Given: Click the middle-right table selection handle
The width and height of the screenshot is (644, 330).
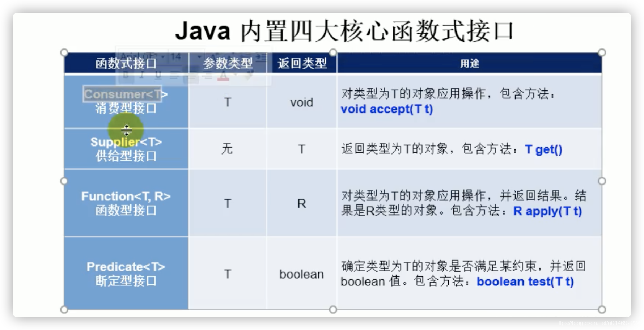Looking at the screenshot, I should coord(602,181).
